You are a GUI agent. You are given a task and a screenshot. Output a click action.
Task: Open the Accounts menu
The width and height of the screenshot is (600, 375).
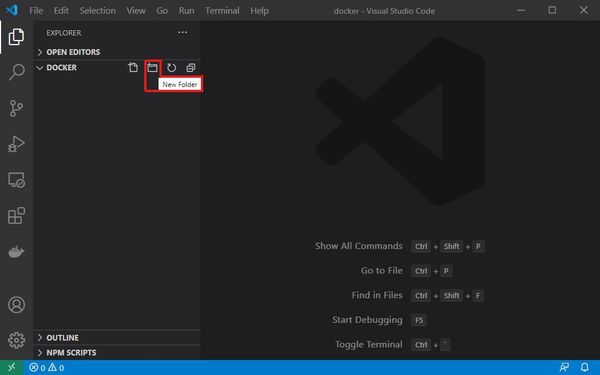(x=16, y=305)
